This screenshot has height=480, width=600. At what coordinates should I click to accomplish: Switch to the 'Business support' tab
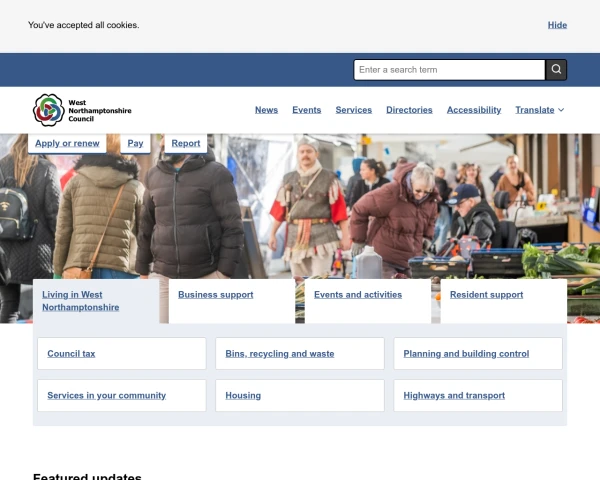(232, 301)
